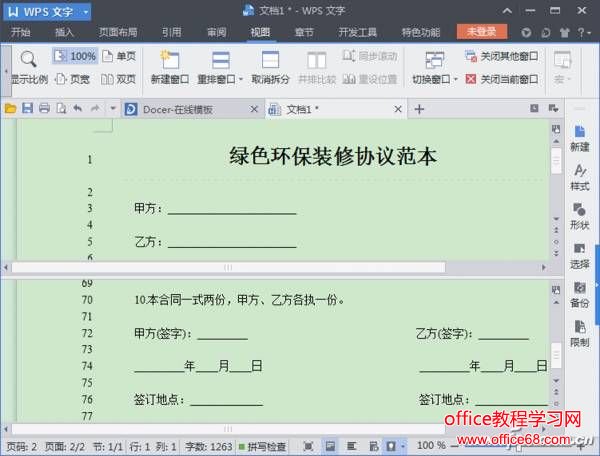
Task: Close the Docer-在线模板 tab
Action: (254, 109)
